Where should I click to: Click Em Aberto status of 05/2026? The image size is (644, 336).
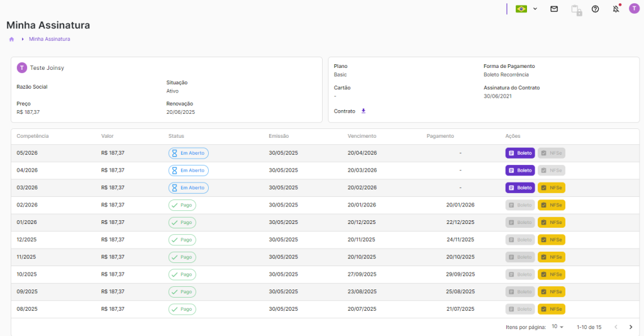(189, 153)
